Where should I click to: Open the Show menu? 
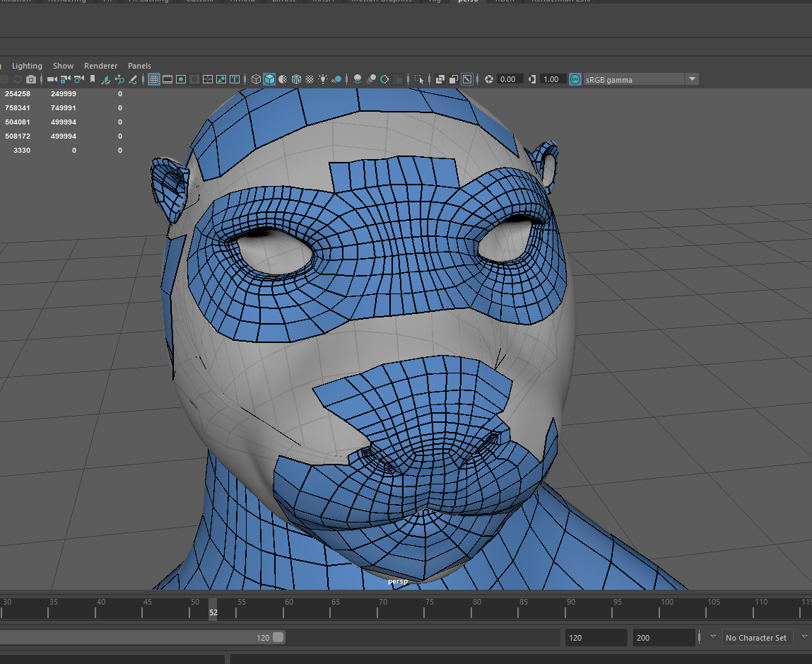63,66
